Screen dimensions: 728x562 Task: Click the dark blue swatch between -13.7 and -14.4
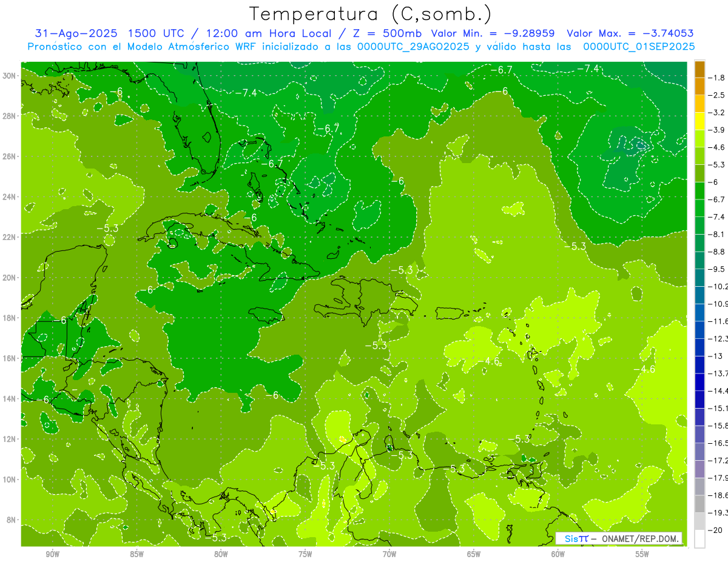[699, 382]
